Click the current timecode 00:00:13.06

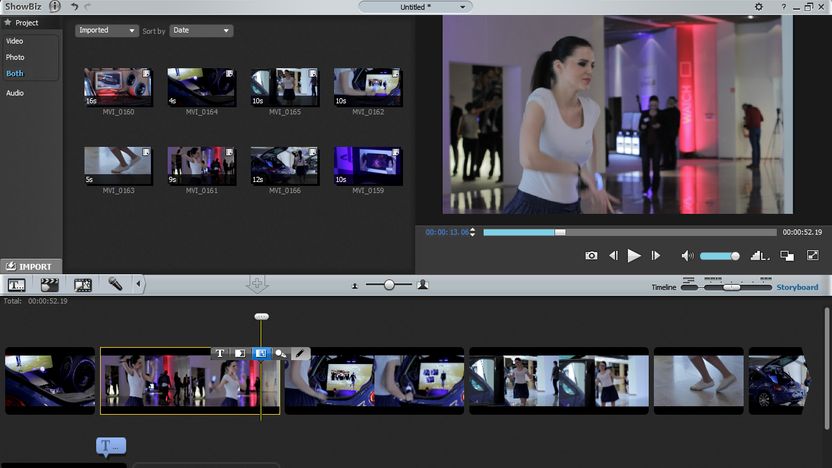pos(447,232)
